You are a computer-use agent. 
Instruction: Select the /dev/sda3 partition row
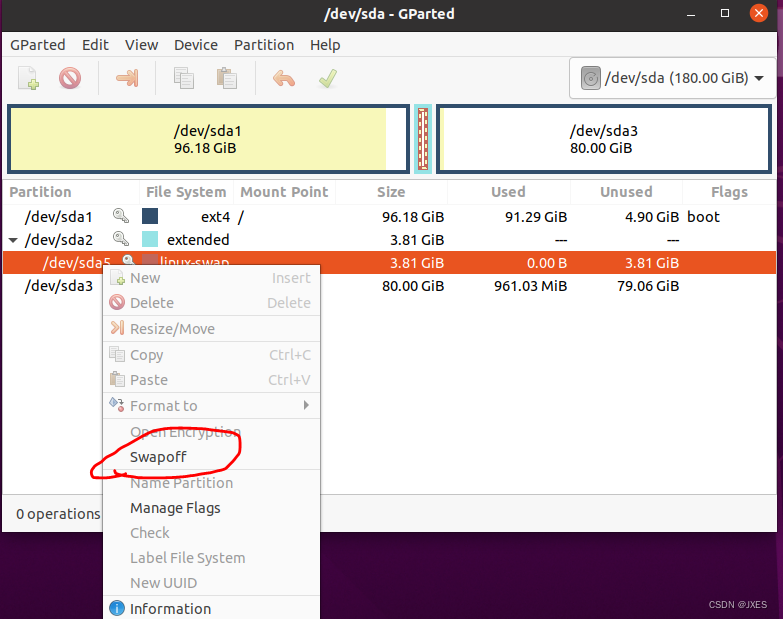coord(390,286)
